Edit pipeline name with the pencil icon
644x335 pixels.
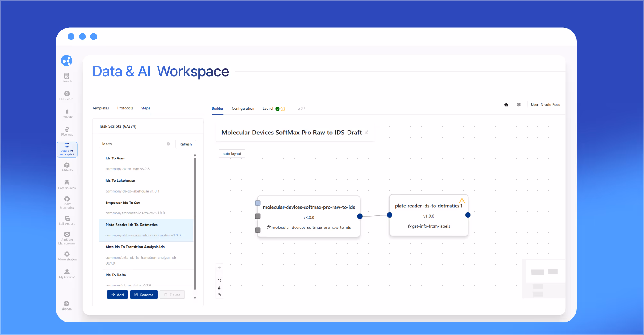(x=366, y=132)
